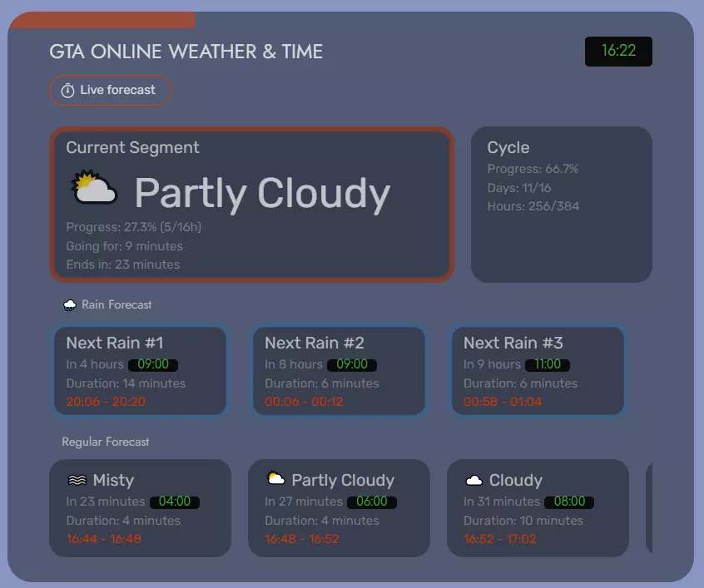Click 'In 23 minutes' in Misty card
This screenshot has height=588, width=704.
click(106, 502)
